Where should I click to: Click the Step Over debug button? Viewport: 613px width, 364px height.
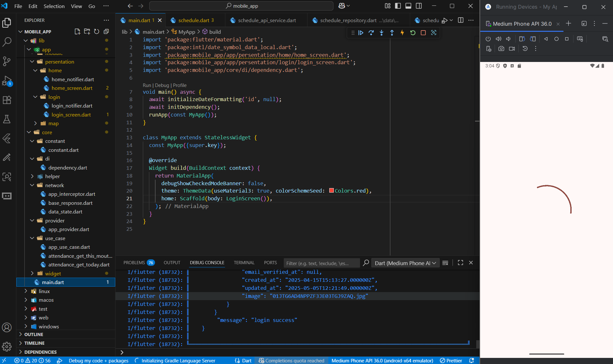click(371, 33)
